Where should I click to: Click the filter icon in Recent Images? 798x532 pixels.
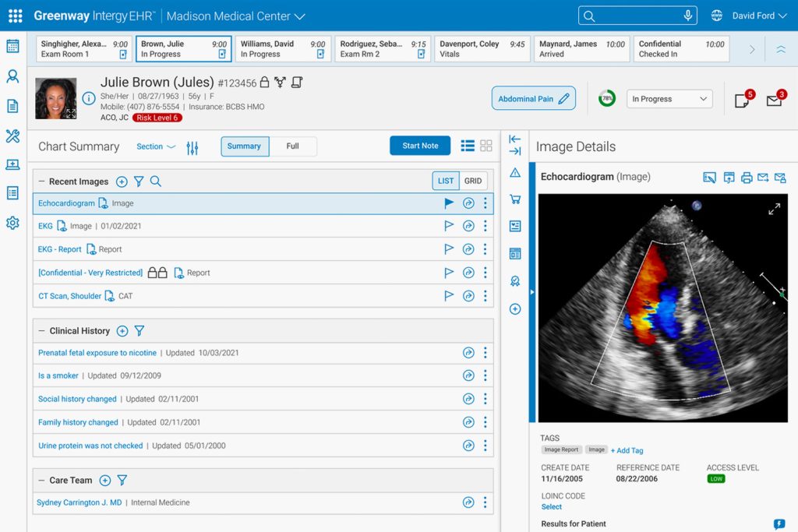pyautogui.click(x=139, y=181)
